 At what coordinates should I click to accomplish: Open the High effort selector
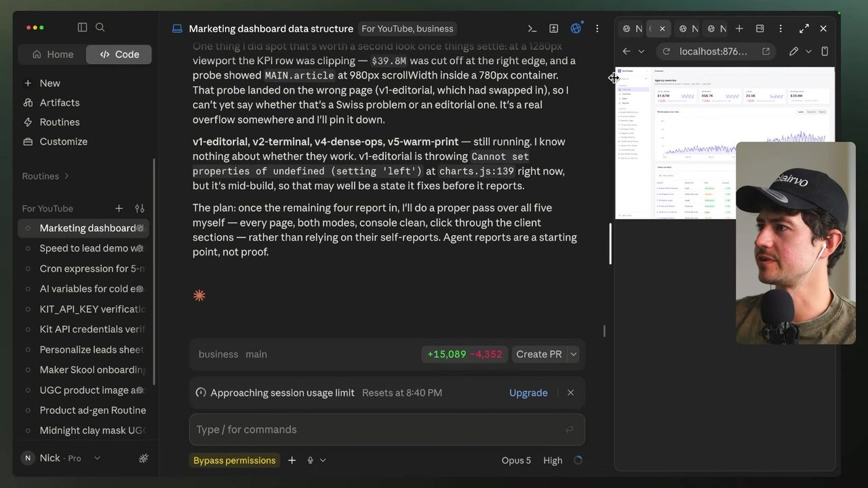point(553,460)
